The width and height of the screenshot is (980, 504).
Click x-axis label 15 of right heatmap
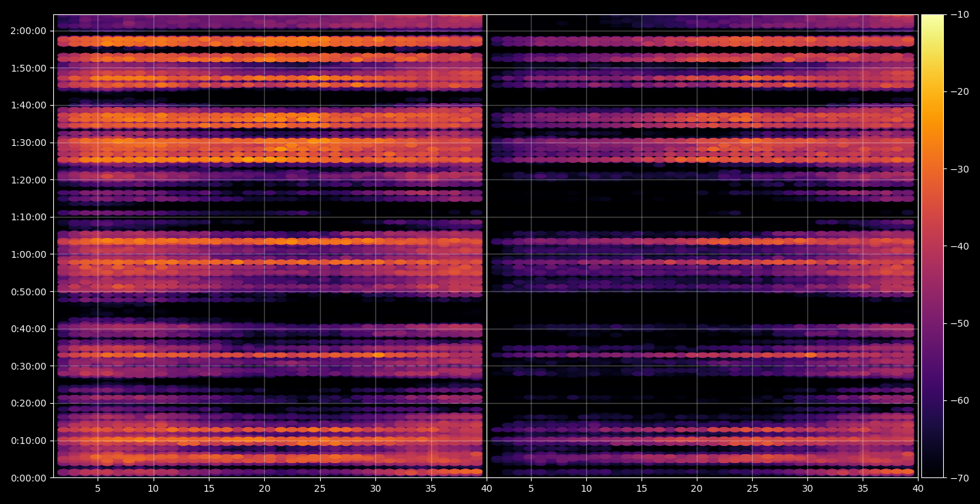click(x=641, y=488)
